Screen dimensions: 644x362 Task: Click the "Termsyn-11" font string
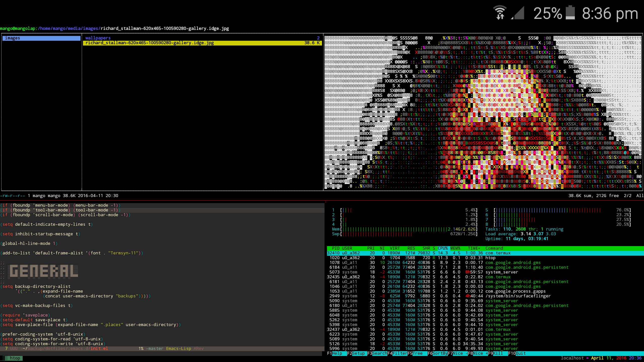pyautogui.click(x=123, y=253)
